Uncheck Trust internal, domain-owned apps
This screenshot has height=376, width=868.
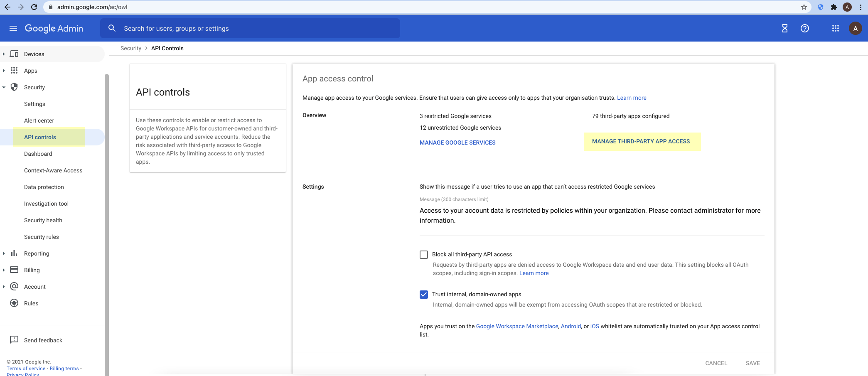coord(424,294)
